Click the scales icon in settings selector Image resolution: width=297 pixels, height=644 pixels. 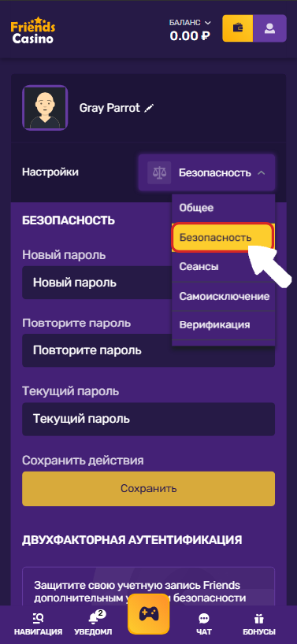click(158, 173)
